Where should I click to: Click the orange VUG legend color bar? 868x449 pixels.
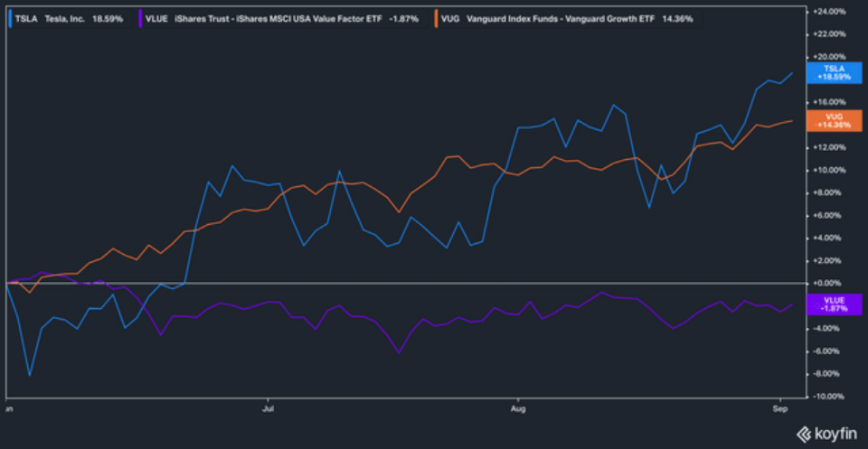(437, 18)
